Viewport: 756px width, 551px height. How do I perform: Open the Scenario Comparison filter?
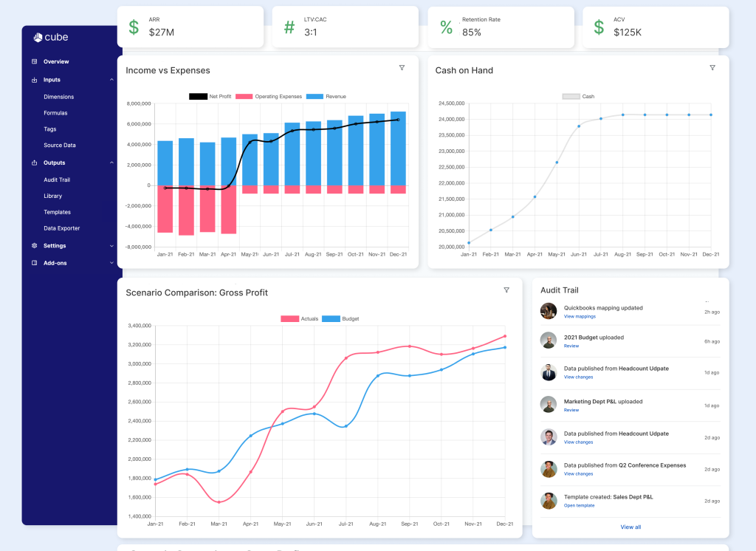pyautogui.click(x=506, y=290)
